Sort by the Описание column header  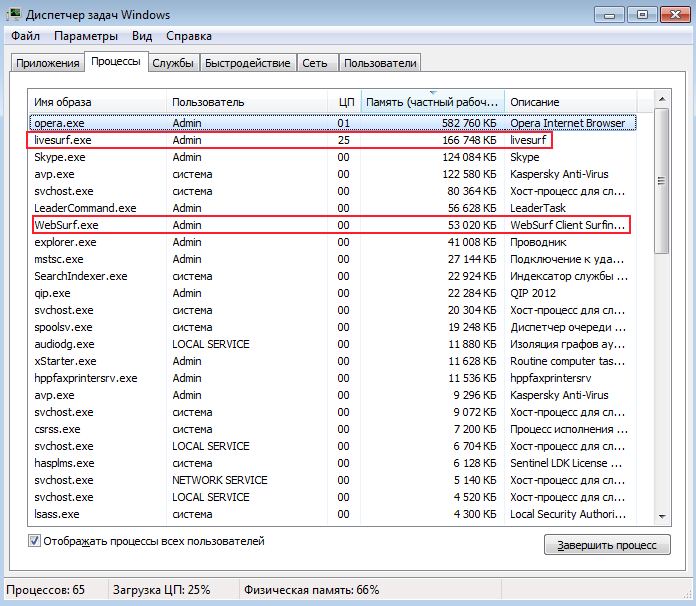tap(571, 102)
